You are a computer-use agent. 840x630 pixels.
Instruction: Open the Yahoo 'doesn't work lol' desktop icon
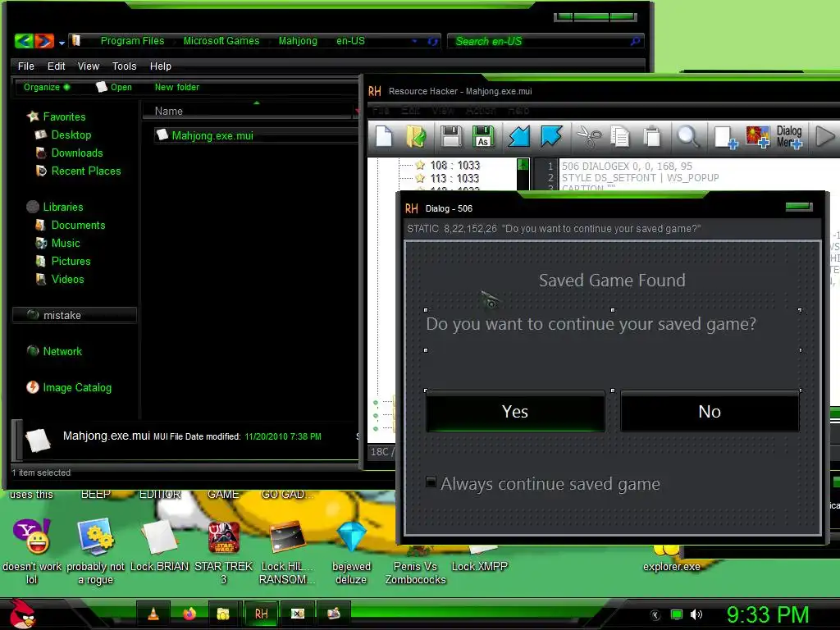(32, 552)
